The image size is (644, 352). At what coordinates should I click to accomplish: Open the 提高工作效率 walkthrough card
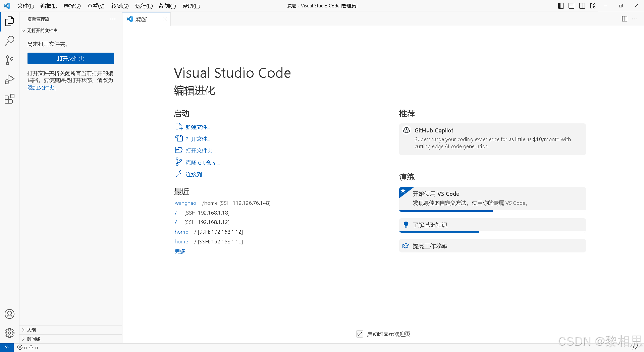click(492, 246)
